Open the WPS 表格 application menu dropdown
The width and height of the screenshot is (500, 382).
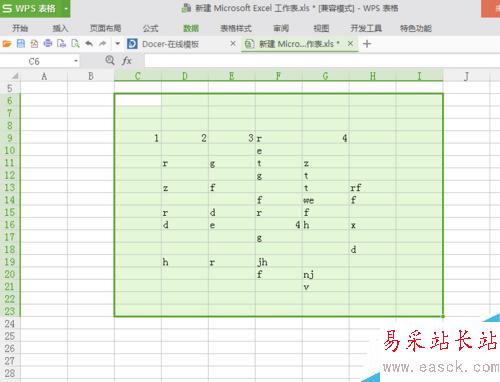(66, 8)
